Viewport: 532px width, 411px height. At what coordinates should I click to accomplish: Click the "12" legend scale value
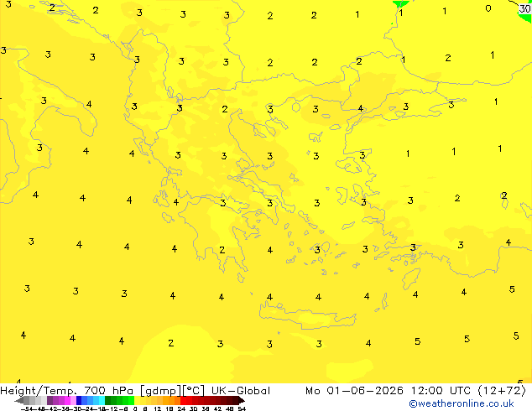coord(158,409)
